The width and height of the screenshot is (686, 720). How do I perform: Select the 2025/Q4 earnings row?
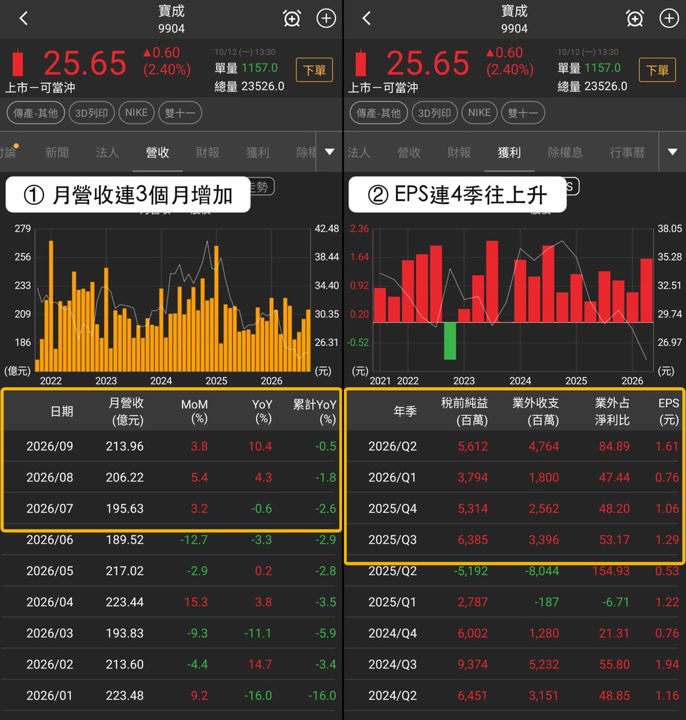coord(515,508)
